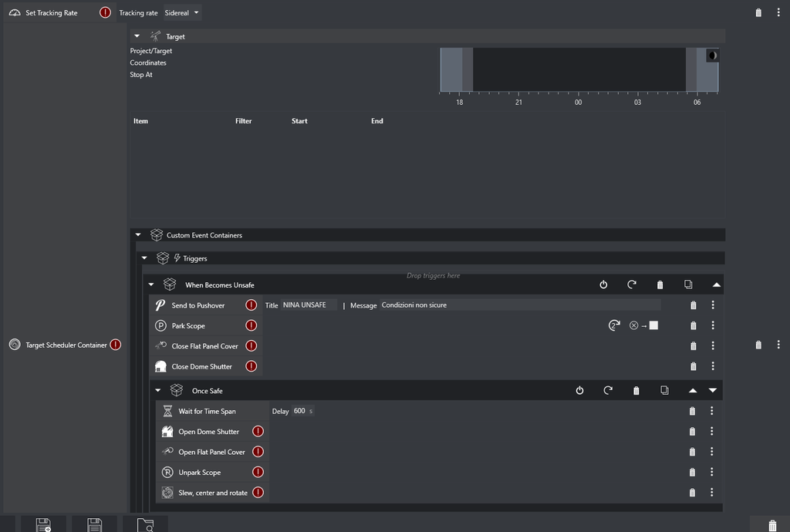Duplicate the Once Safe container

664,390
